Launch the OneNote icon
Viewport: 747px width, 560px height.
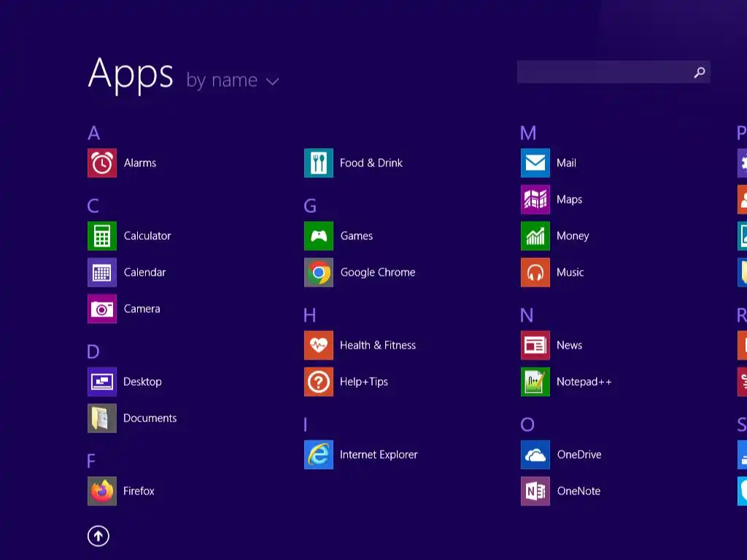535,491
